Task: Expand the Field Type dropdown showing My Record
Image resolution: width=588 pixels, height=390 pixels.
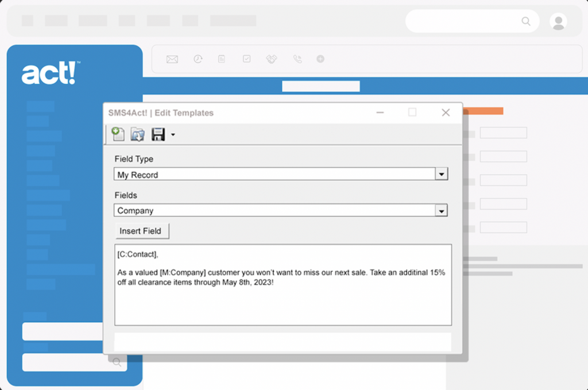Action: [x=441, y=175]
